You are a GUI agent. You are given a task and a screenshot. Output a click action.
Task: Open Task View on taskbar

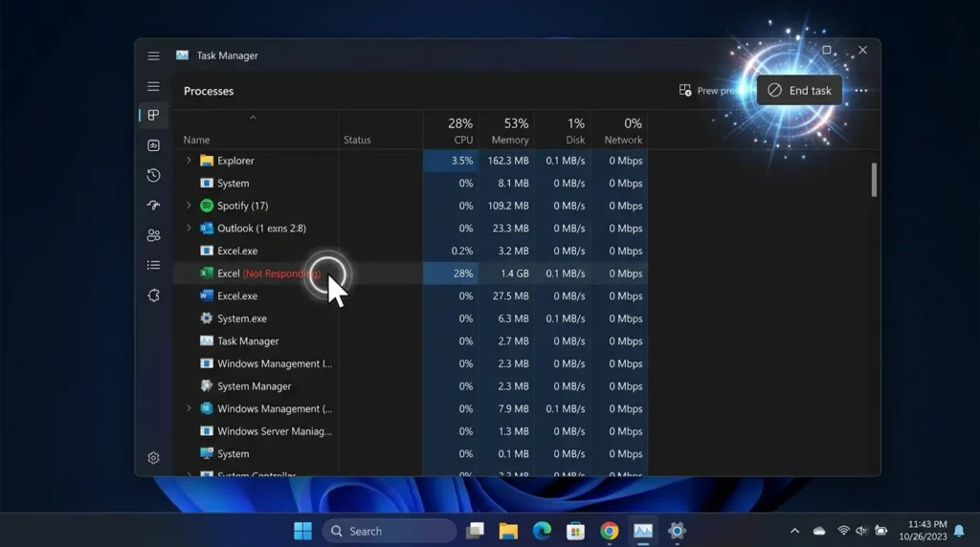[475, 531]
